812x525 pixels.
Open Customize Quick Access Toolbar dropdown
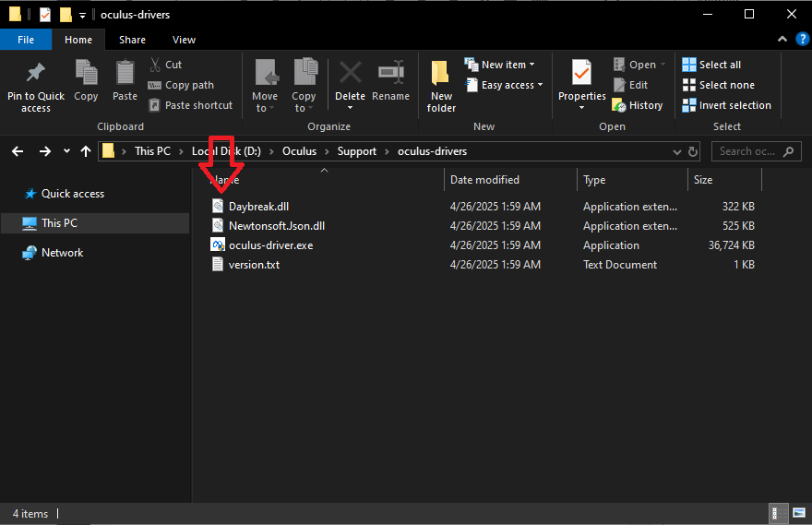click(82, 15)
